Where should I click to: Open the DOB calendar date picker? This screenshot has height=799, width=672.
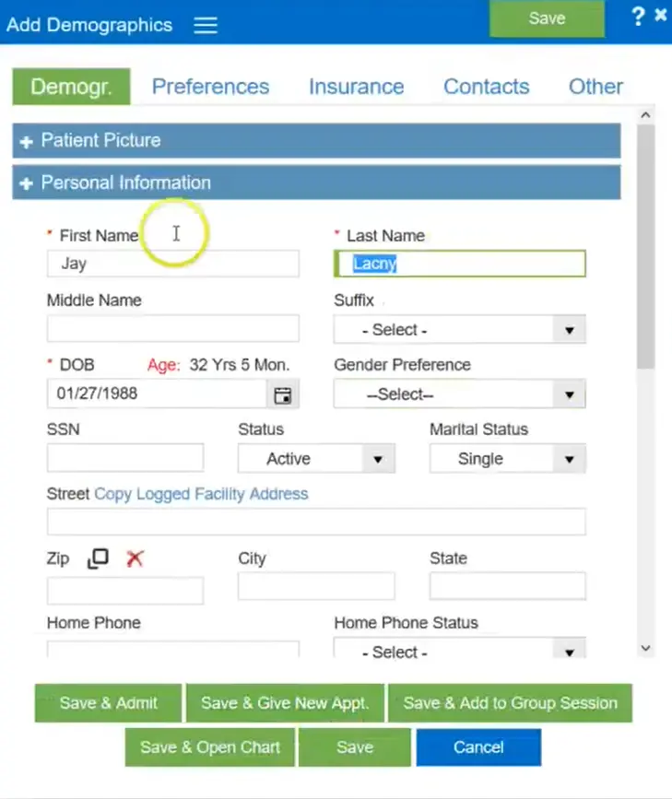click(283, 394)
